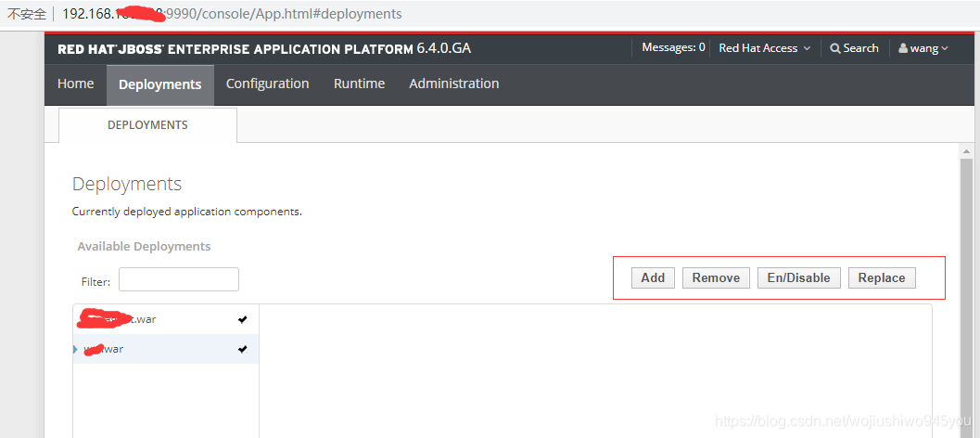Click the browser address bar URL
980x438 pixels.
click(x=233, y=14)
